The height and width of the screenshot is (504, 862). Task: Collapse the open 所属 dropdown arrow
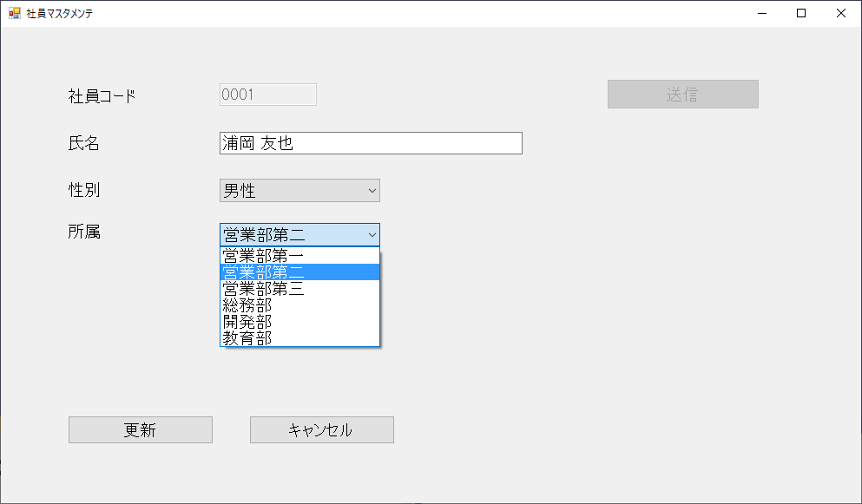[372, 234]
